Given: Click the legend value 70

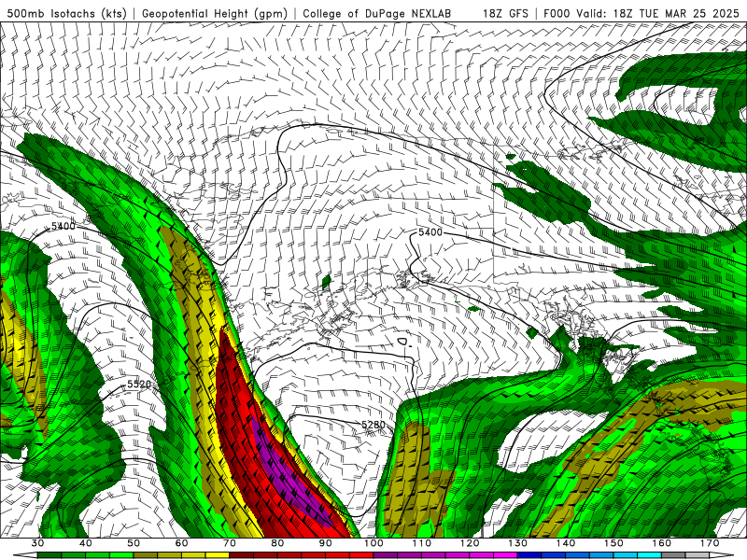Looking at the screenshot, I should coord(230,543).
